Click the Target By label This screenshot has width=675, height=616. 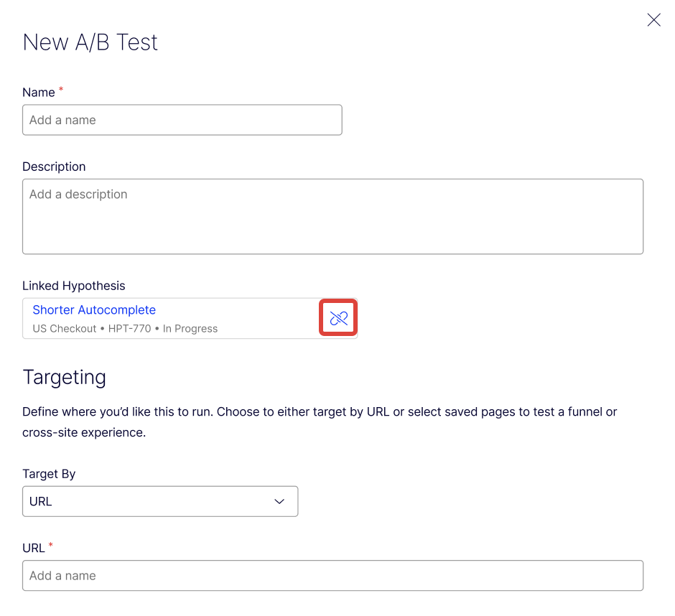(49, 474)
